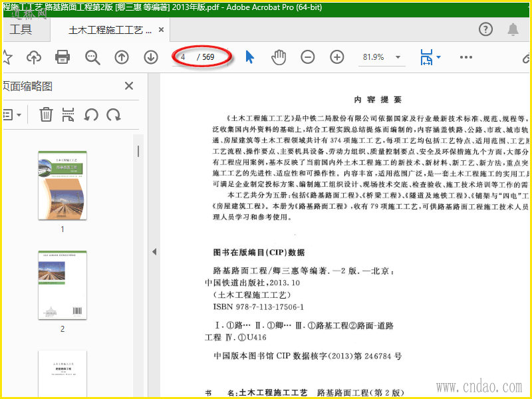Click the / 569 total pages label

pos(205,57)
